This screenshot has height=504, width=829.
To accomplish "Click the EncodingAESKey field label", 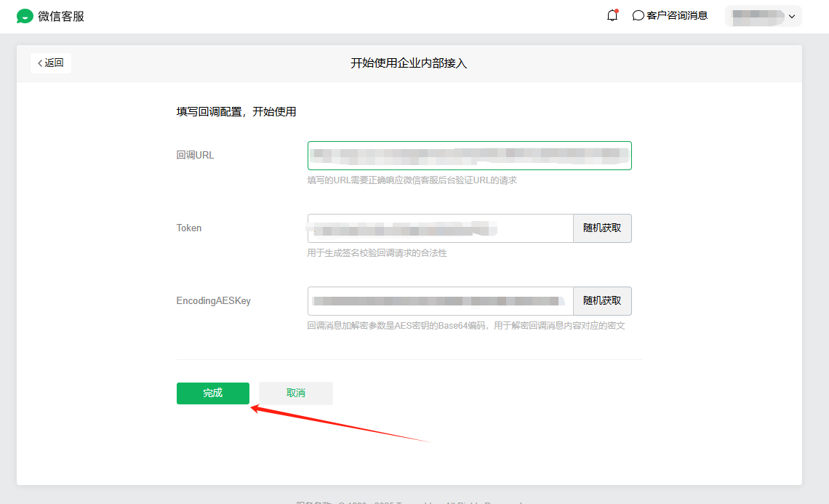I will (213, 301).
